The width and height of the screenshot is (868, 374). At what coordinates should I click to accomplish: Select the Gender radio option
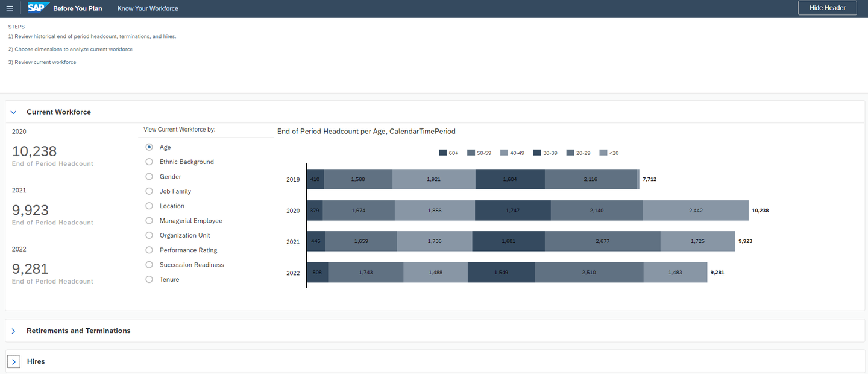pyautogui.click(x=149, y=177)
